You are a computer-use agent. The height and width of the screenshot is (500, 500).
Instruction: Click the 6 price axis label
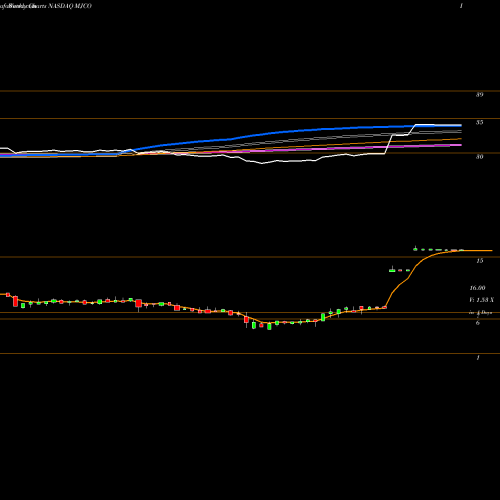pyautogui.click(x=478, y=323)
